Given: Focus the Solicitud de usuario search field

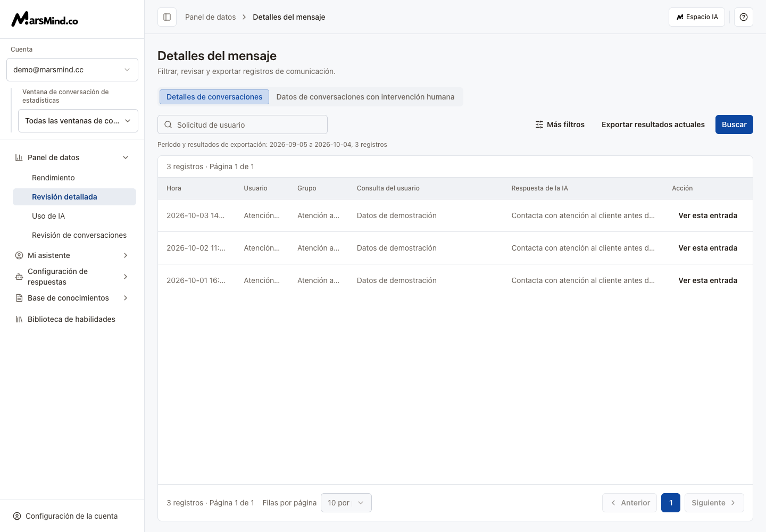Looking at the screenshot, I should (243, 124).
